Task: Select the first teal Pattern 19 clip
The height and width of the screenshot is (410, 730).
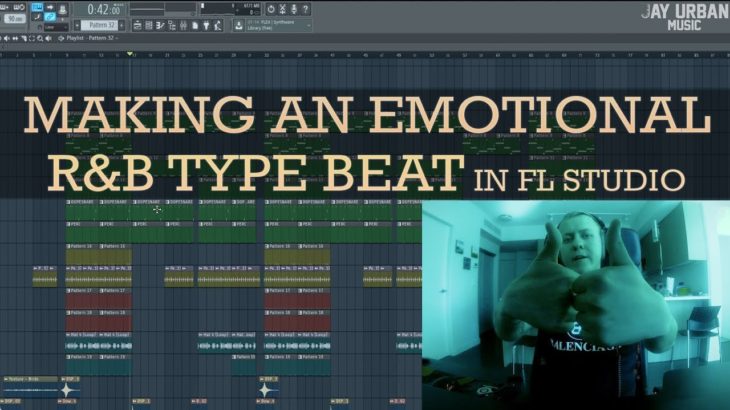Action: coord(82,364)
